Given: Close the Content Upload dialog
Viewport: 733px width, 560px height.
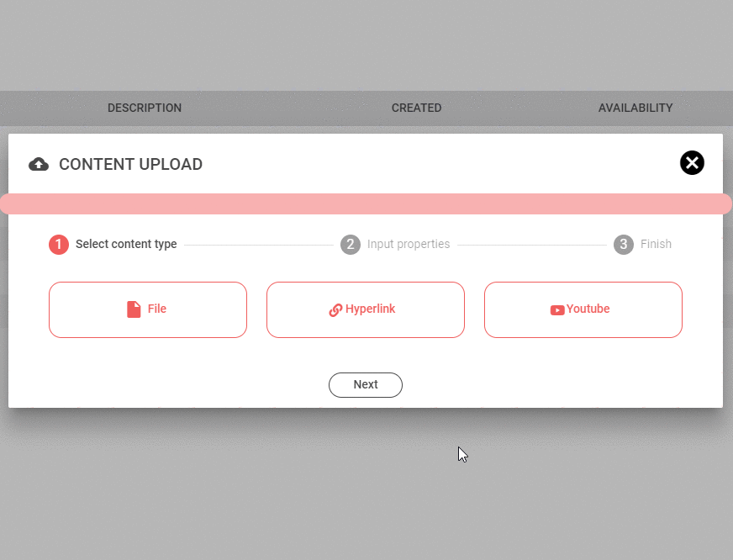Looking at the screenshot, I should coord(691,162).
